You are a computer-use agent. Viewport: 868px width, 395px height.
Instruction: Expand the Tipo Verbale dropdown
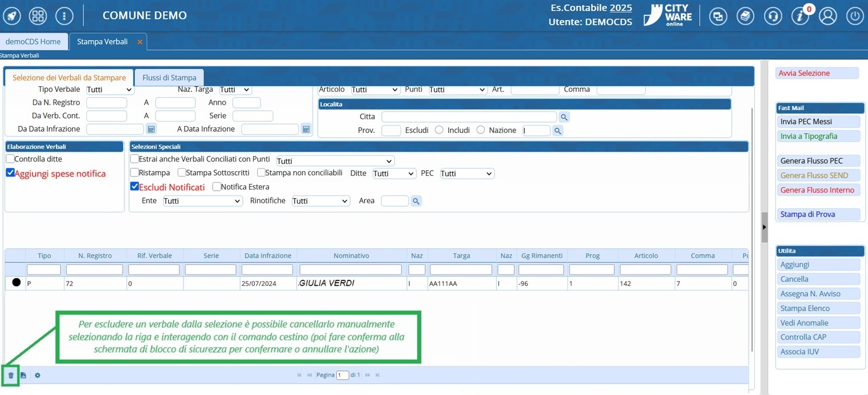click(110, 90)
